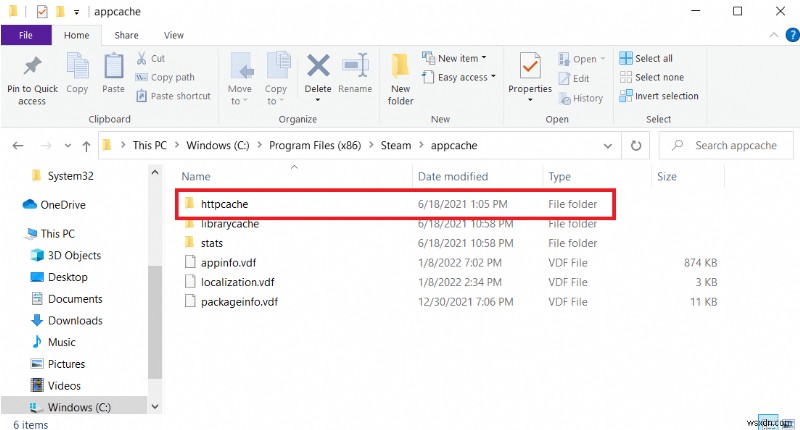Refresh the appcache folder view
This screenshot has height=430, width=800.
(636, 146)
